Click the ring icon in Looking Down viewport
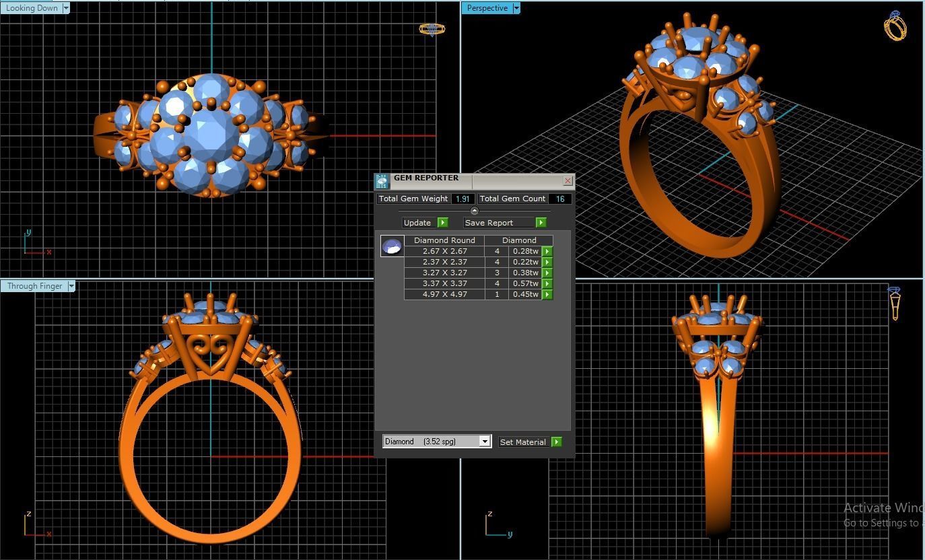The width and height of the screenshot is (925, 560). 432,29
